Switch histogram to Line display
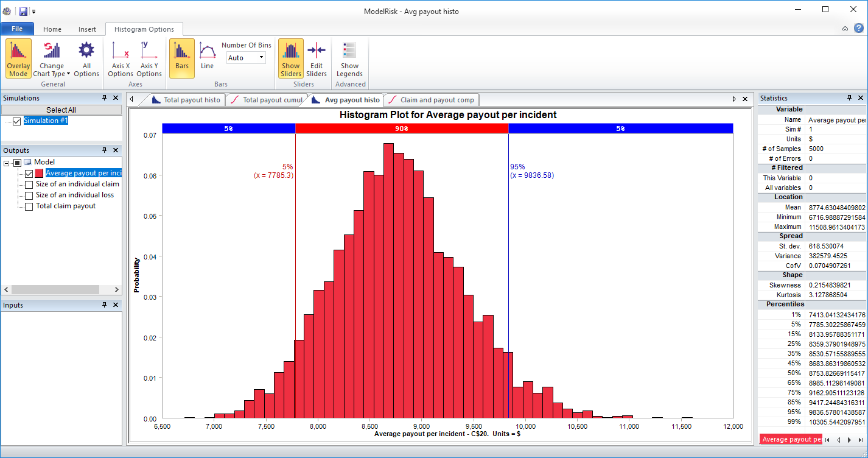 point(207,58)
